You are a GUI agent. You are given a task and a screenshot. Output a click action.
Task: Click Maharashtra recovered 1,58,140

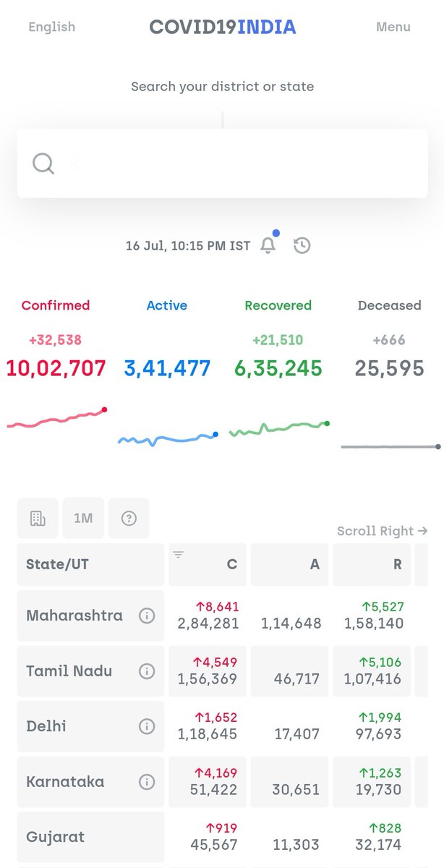point(374,623)
